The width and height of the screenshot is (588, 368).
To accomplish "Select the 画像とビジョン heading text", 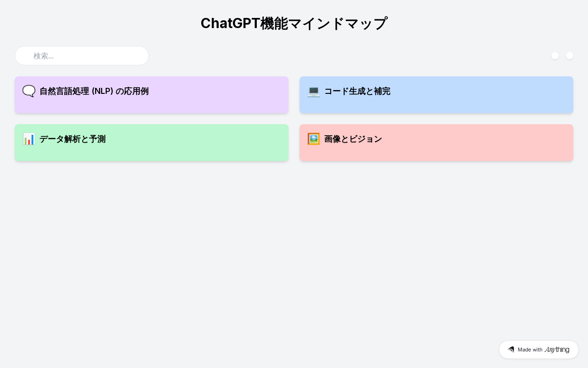I will [x=353, y=139].
